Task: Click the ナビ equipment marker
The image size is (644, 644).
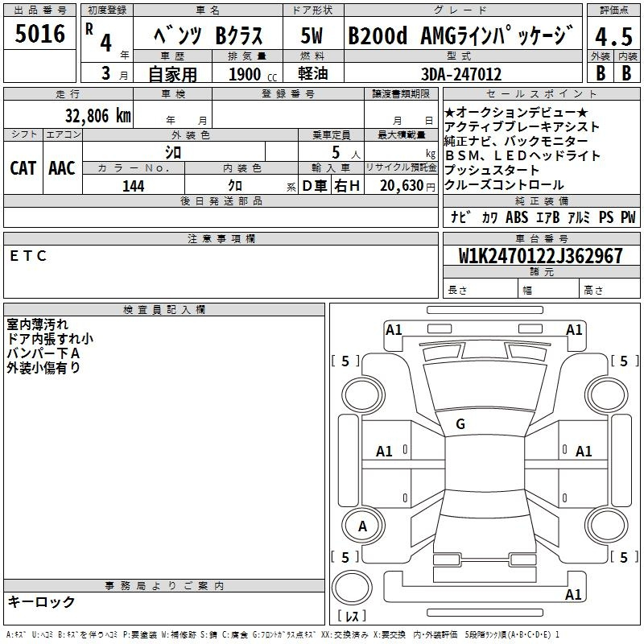Action: tap(461, 217)
